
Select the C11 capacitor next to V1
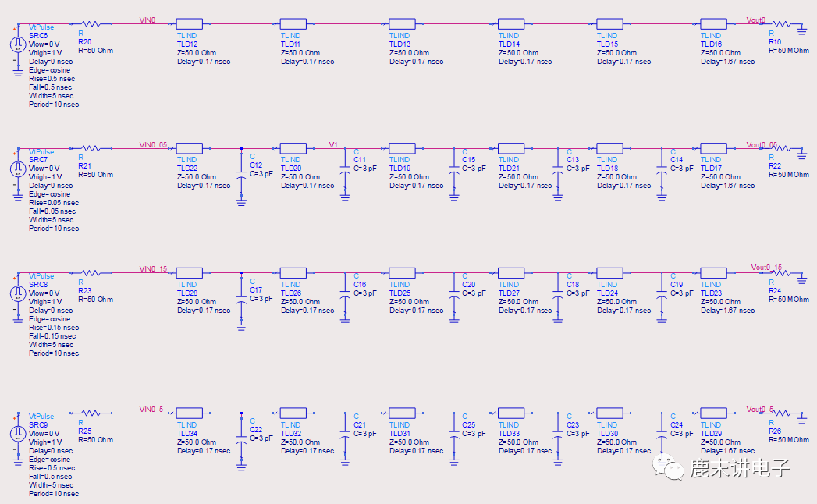click(345, 169)
